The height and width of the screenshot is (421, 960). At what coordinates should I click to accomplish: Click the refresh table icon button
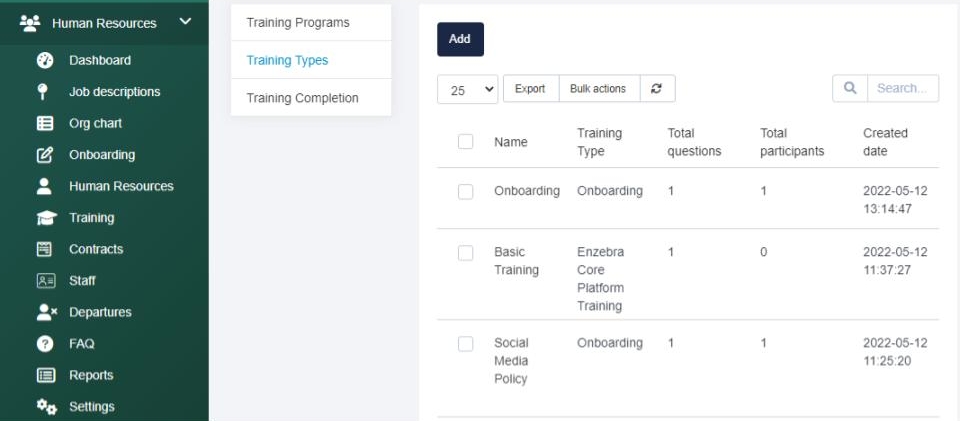pos(656,89)
